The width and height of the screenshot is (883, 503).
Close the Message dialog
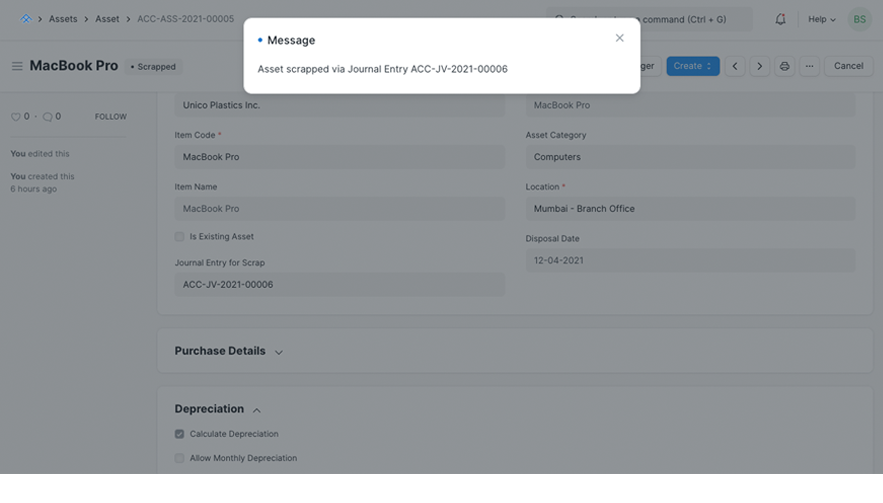click(619, 38)
